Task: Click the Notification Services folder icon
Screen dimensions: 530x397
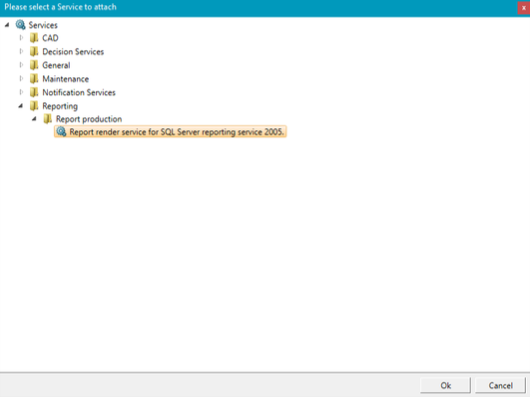Action: click(34, 92)
